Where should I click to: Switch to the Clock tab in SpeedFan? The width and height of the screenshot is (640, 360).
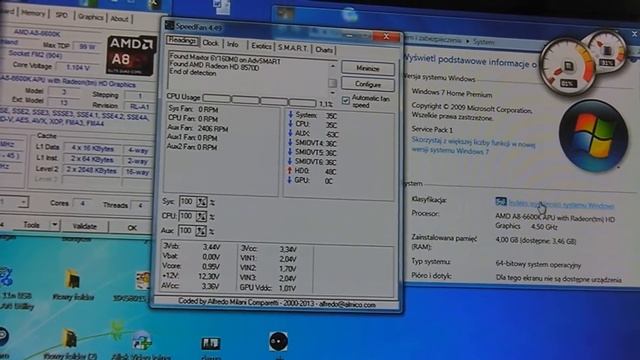coord(211,43)
